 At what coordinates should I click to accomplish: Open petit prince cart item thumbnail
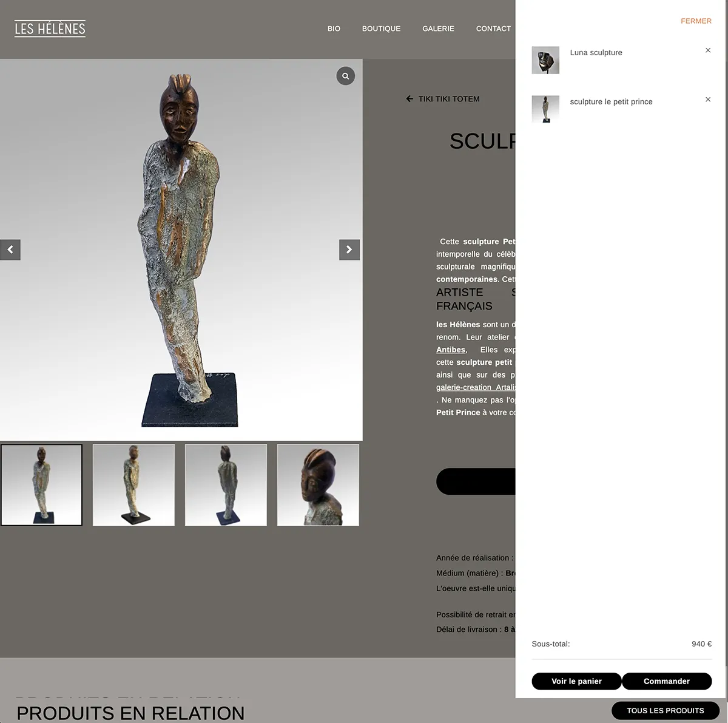tap(545, 109)
